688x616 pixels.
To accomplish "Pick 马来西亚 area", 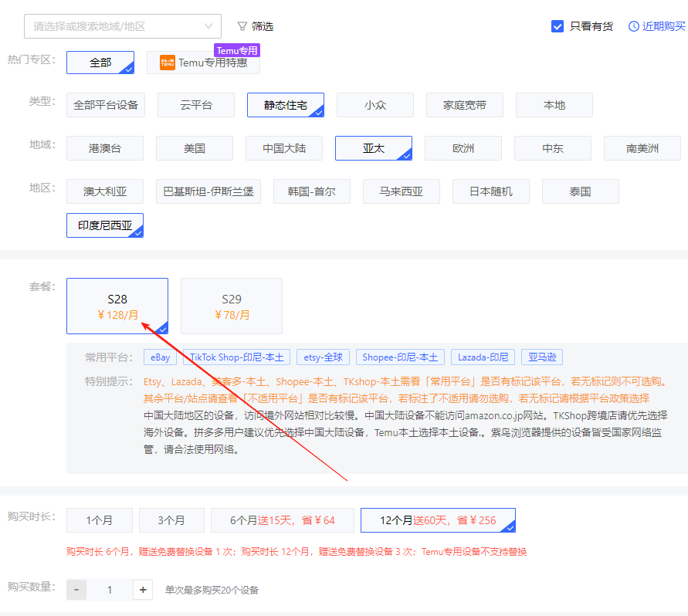I will coord(401,191).
